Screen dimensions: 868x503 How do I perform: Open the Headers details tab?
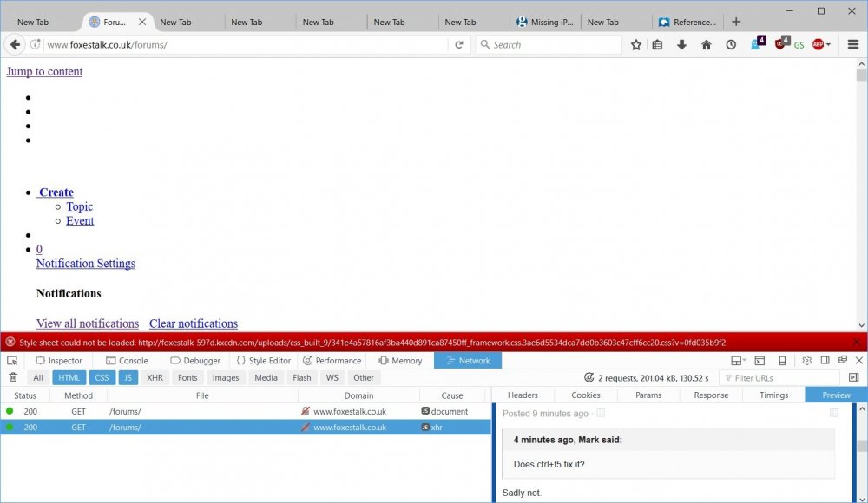523,395
